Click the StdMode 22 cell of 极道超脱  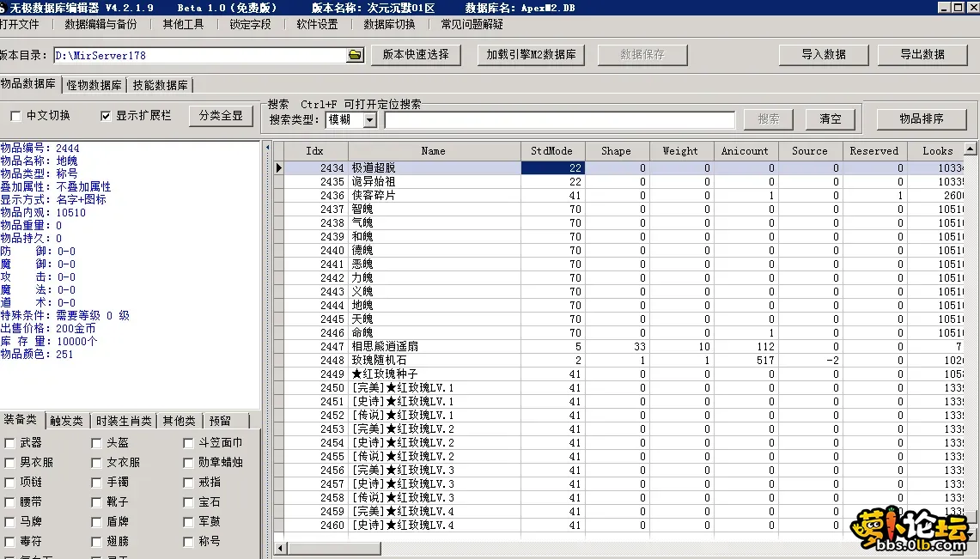(x=552, y=168)
